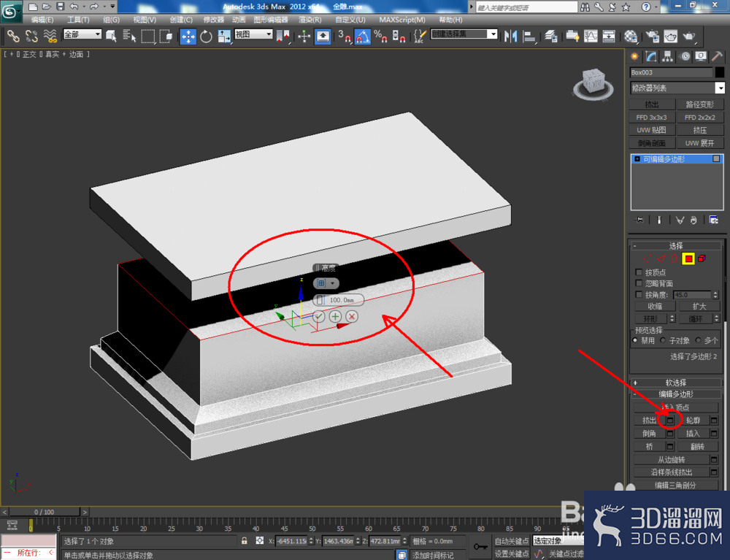Click the object color swatch beside Box003
Viewport: 730px width, 560px height.
tap(720, 72)
